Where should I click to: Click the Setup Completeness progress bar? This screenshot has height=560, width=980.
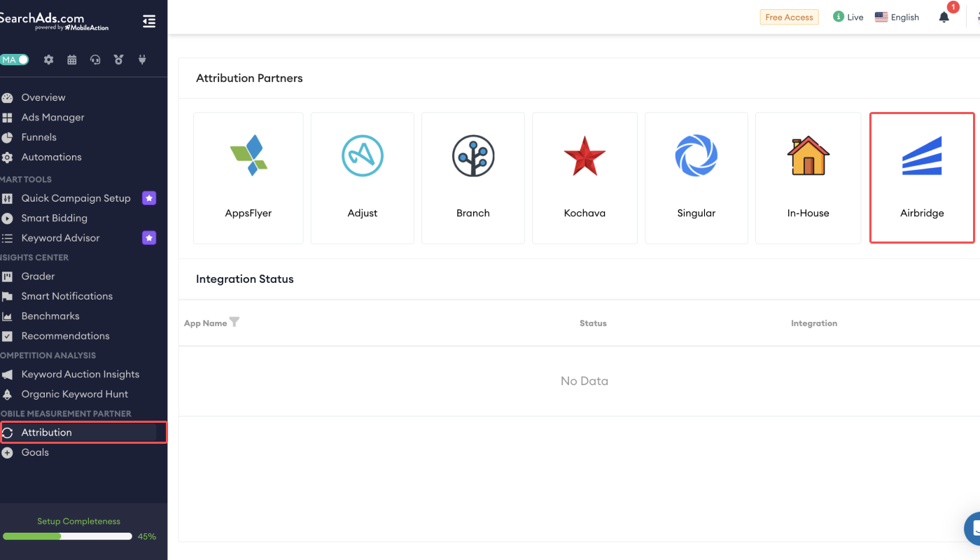[x=67, y=537]
